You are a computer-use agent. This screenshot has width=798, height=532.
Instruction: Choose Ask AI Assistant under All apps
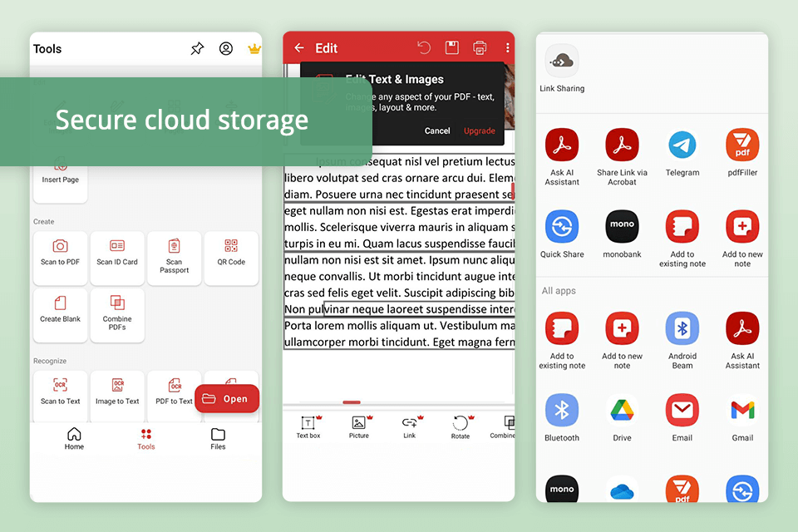coord(742,340)
